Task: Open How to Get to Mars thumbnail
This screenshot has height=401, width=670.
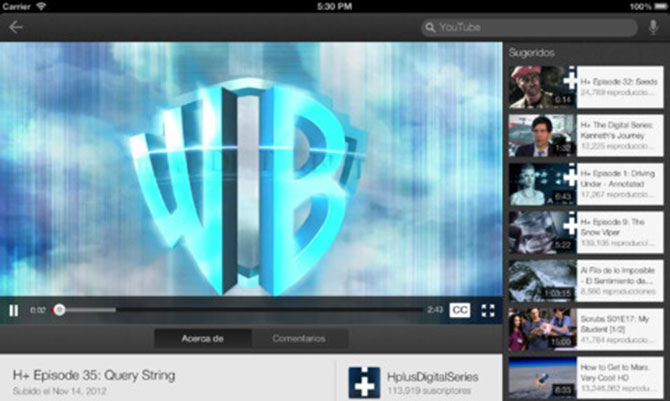Action: click(x=542, y=378)
